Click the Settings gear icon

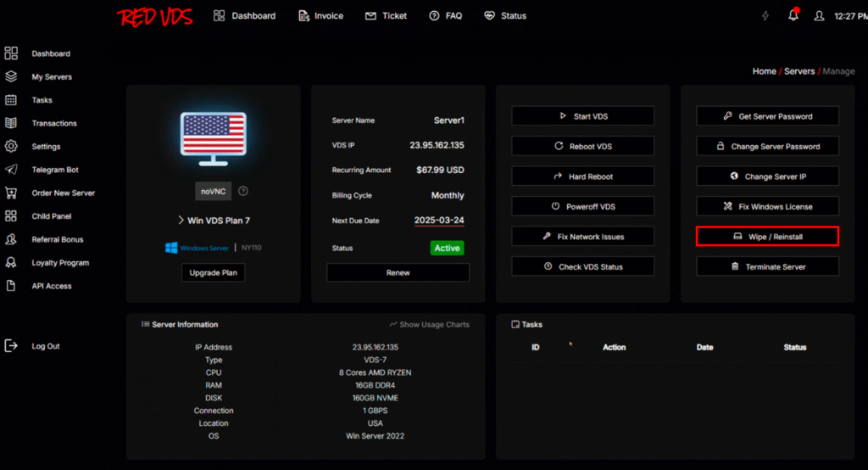tap(11, 146)
